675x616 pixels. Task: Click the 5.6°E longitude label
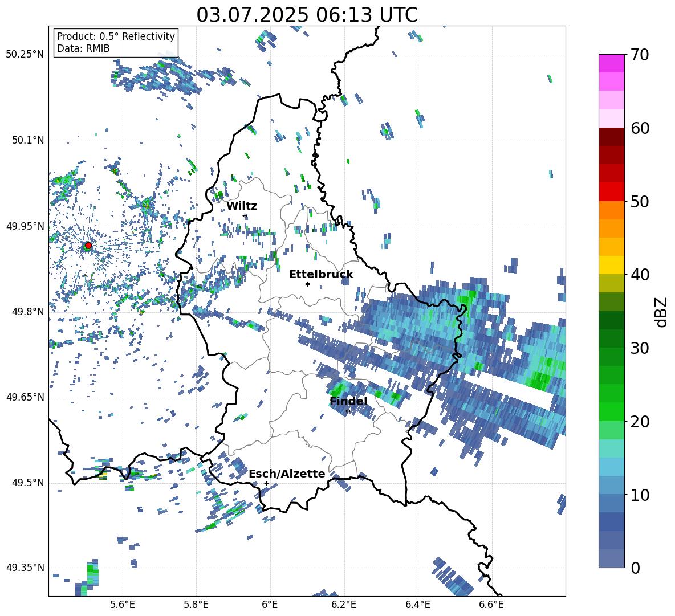[x=123, y=605]
